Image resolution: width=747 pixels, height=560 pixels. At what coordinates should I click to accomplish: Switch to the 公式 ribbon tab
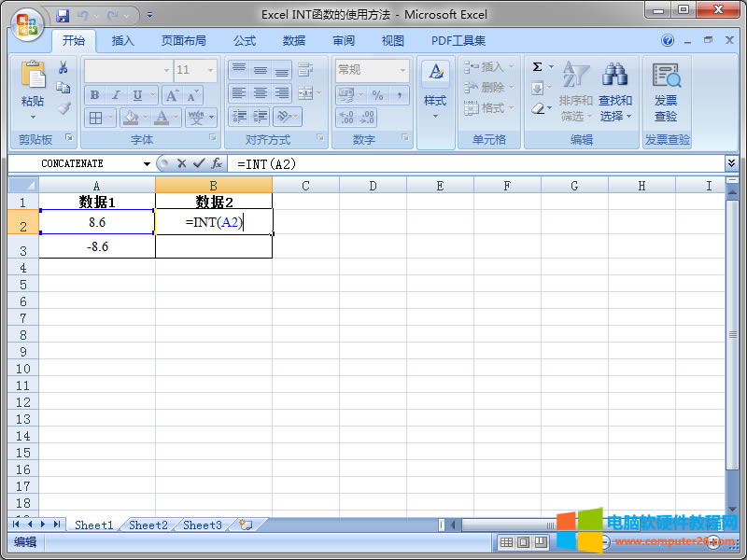tap(245, 41)
